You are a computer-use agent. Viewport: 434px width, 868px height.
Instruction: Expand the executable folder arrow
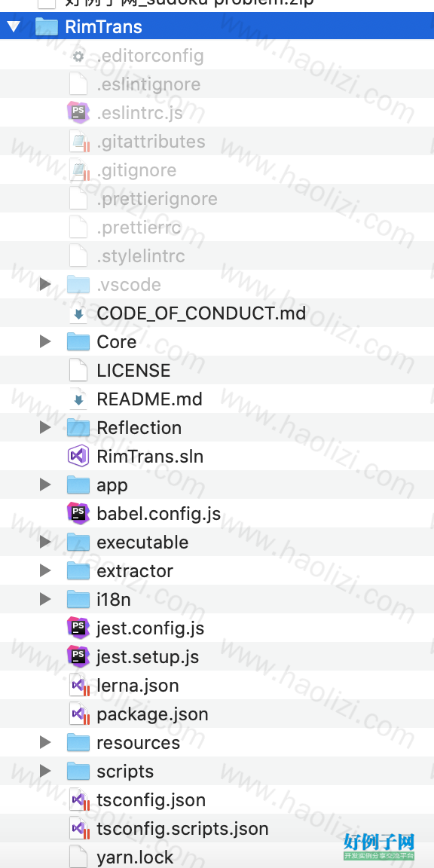[x=45, y=542]
